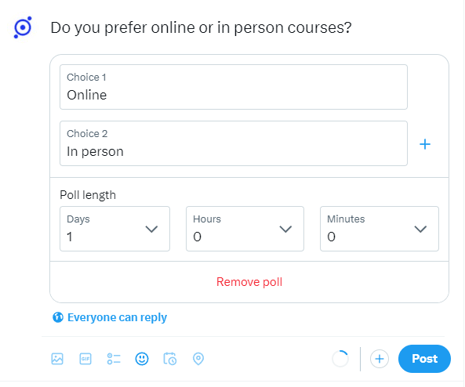Click the globe icon beside reply setting
This screenshot has height=387, width=465.
(58, 317)
